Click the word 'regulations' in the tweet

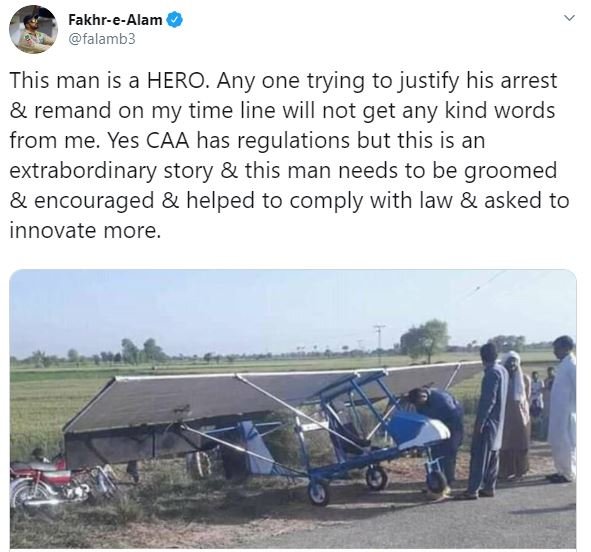(x=293, y=141)
